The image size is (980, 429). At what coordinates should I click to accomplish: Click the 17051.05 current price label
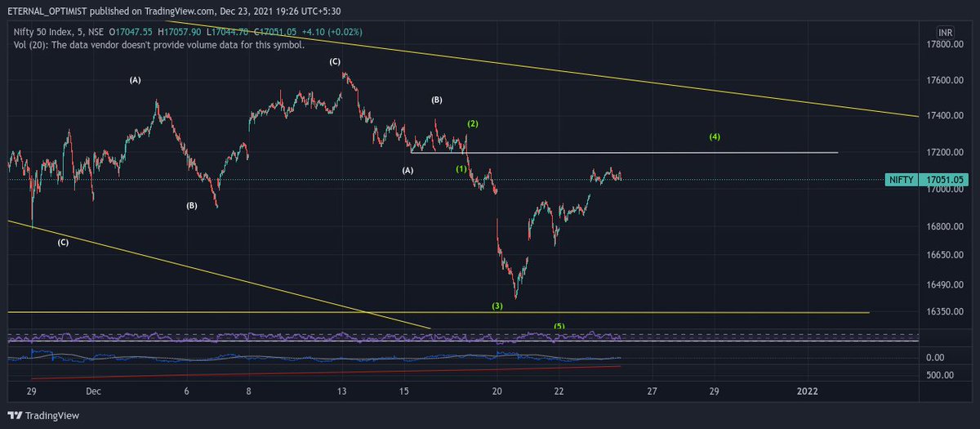942,179
